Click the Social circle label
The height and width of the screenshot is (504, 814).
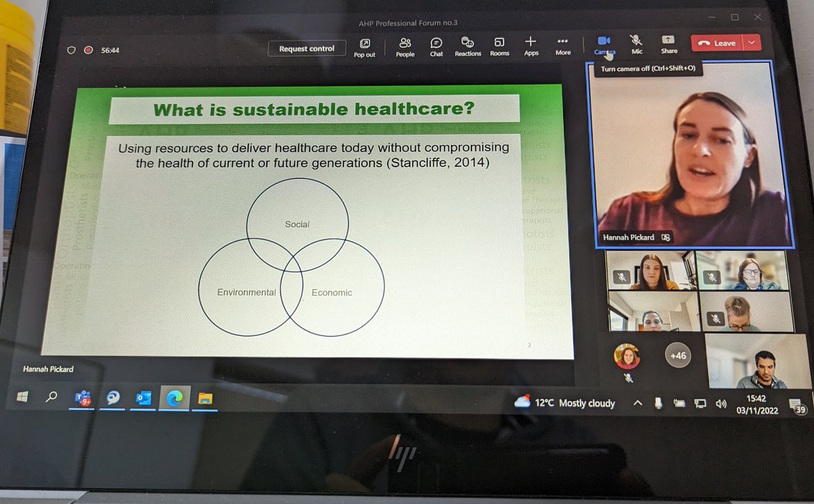pos(297,225)
